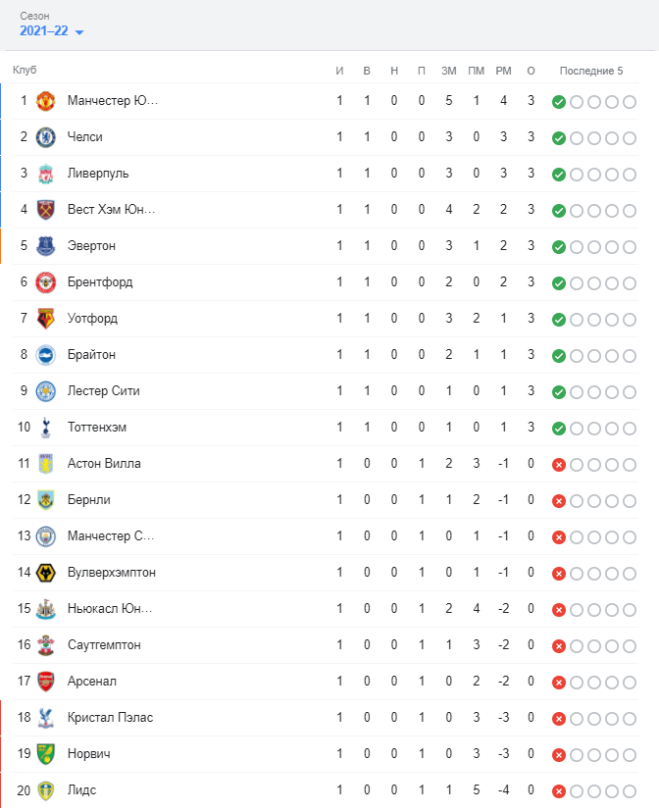659x812 pixels.
Task: Click the Arsenal cannon crest icon
Action: [46, 682]
